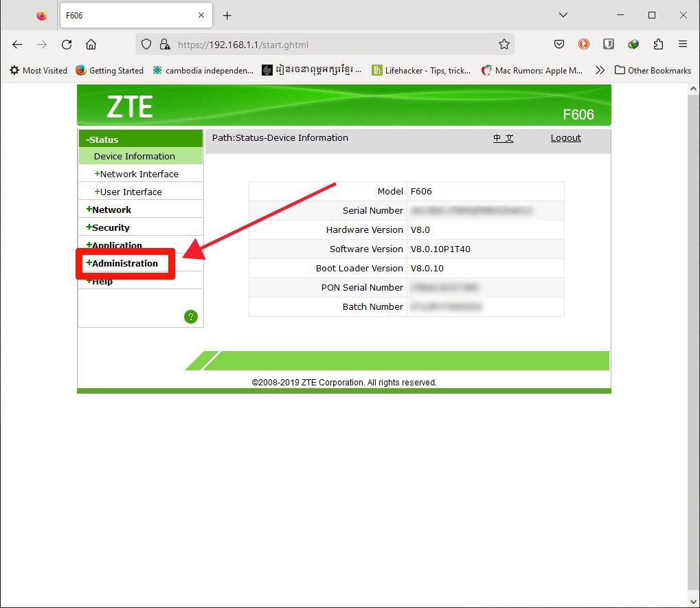Select the Hardware Version value V8.0

(420, 230)
